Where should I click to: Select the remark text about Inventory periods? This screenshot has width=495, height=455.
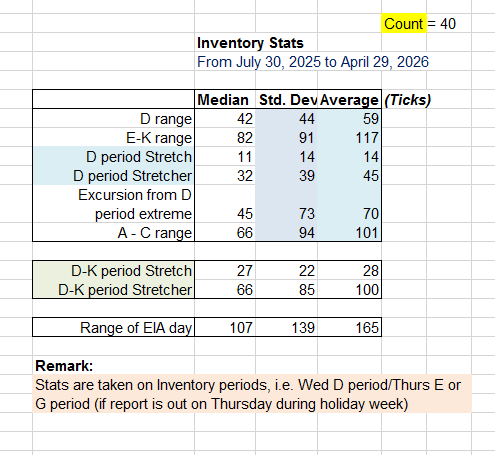252,394
